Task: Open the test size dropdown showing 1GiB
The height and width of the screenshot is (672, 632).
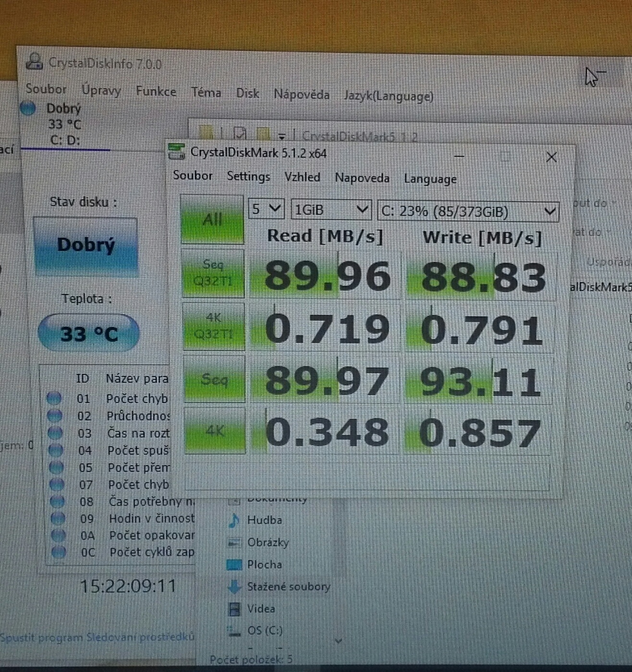Action: click(331, 210)
